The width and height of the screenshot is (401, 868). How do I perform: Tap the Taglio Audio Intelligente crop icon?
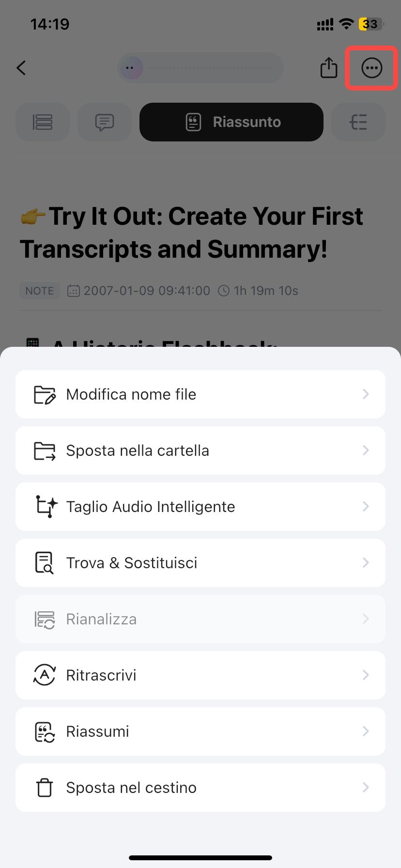[x=46, y=507]
